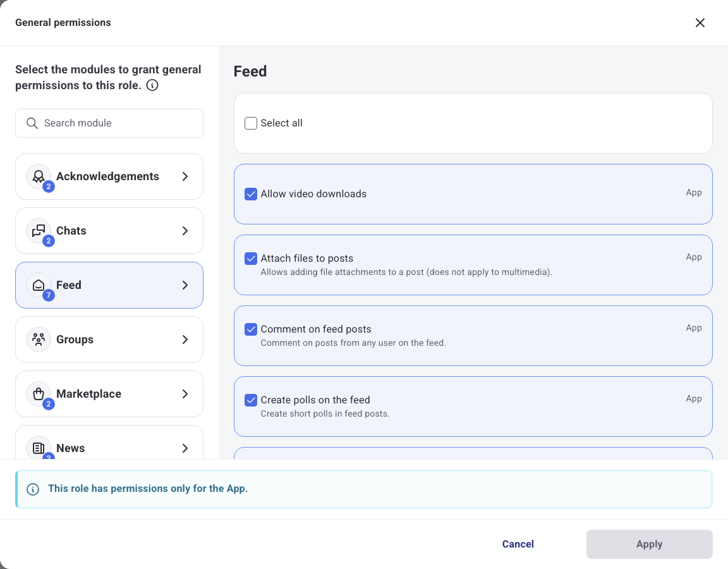This screenshot has height=569, width=728.
Task: Click App tag on Allow video downloads
Action: [694, 193]
